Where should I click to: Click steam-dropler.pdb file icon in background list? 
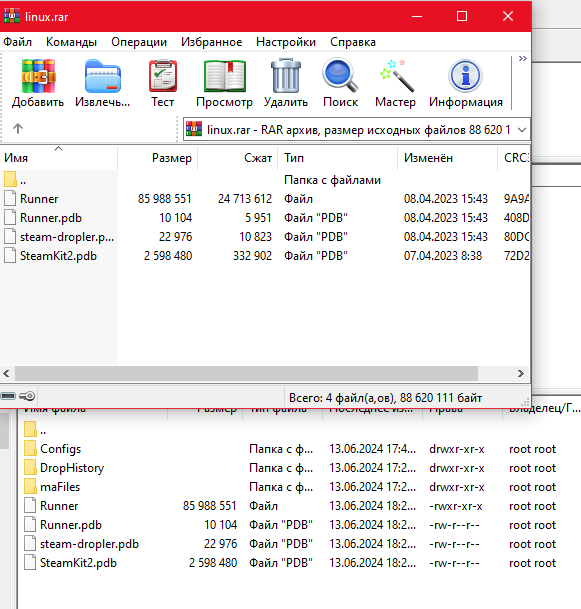[30, 544]
